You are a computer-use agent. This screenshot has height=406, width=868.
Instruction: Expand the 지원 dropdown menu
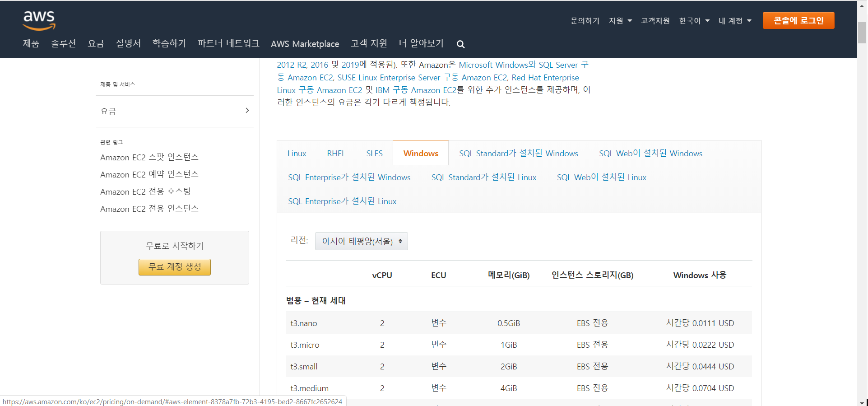click(x=620, y=21)
